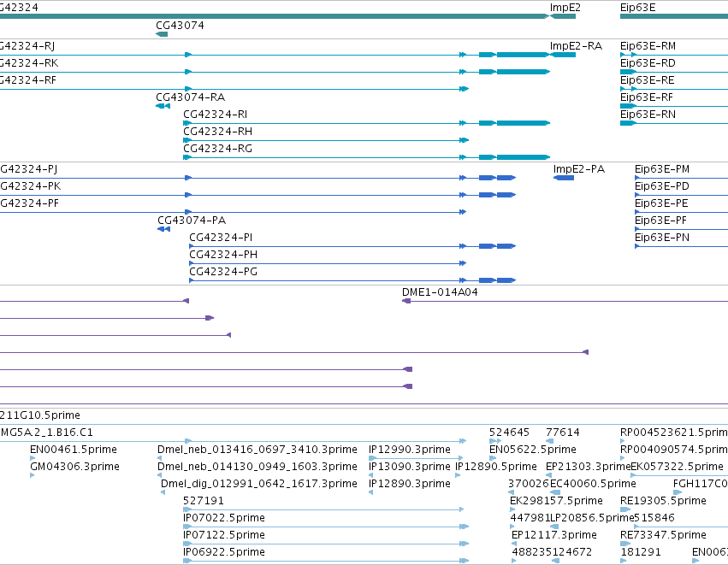The image size is (728, 565).
Task: Click the ImpE2-PA protein block
Action: [564, 178]
